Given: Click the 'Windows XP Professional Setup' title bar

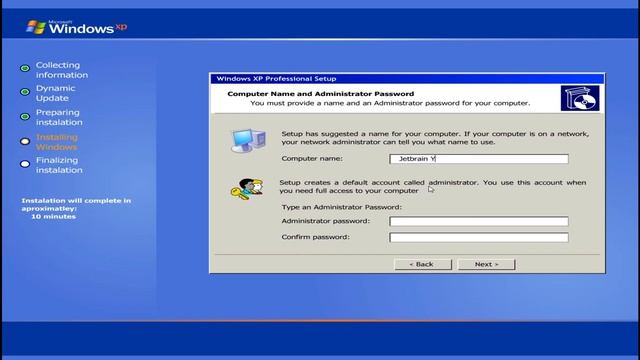Looking at the screenshot, I should [407, 79].
